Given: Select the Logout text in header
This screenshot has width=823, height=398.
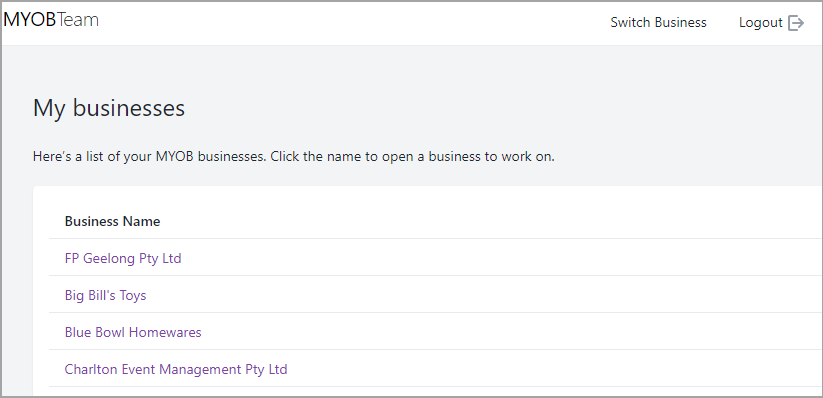Looking at the screenshot, I should [761, 23].
